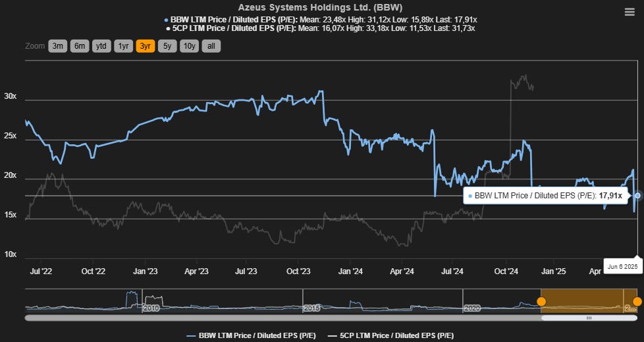Click the Jun 6 2025 date label
Viewport: 644px width, 342px height.
623,267
